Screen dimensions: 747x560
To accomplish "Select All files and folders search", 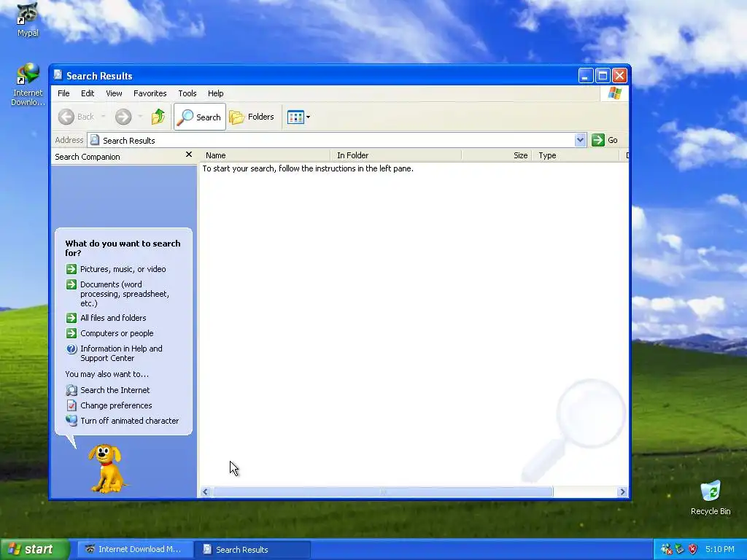I will pyautogui.click(x=113, y=318).
